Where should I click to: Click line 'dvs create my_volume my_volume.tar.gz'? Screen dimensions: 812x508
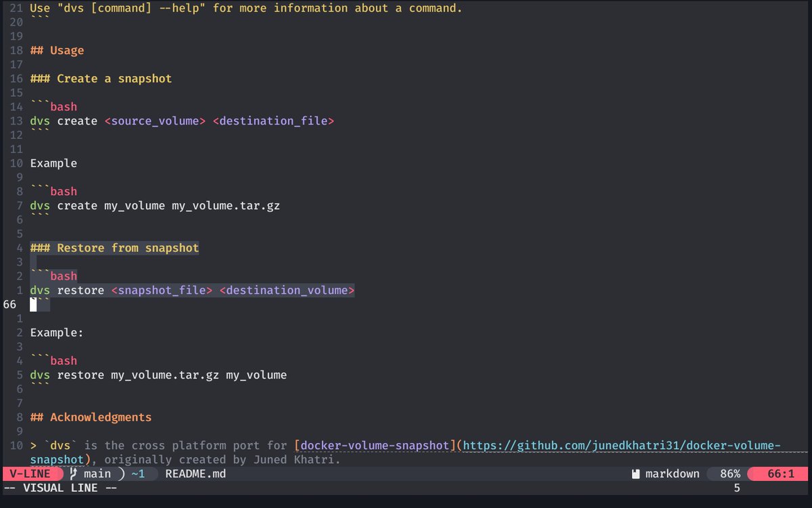[155, 205]
